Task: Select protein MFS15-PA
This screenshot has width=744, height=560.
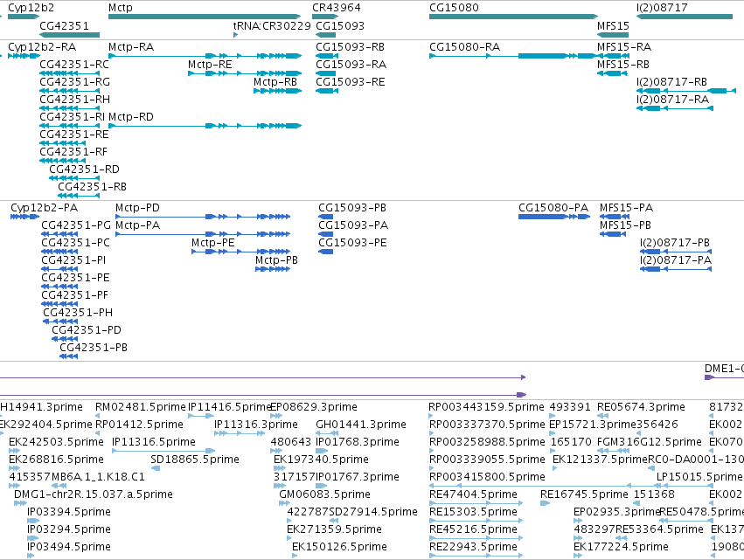Action: click(626, 208)
